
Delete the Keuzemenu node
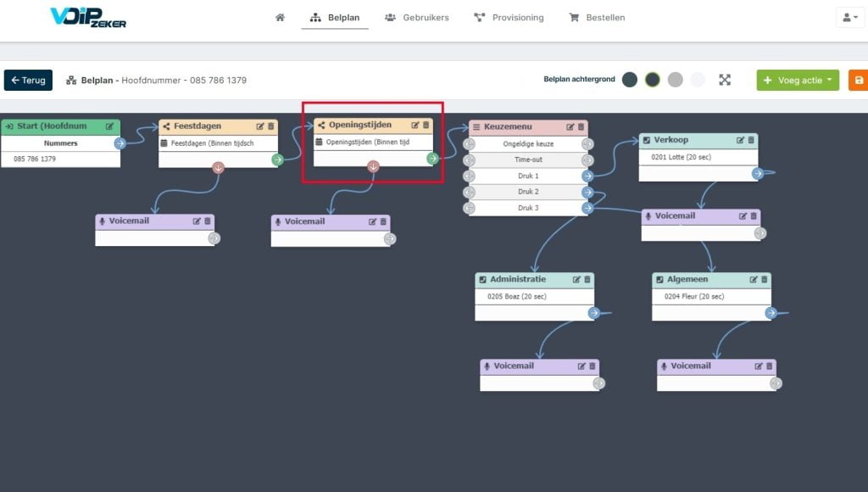coord(581,127)
